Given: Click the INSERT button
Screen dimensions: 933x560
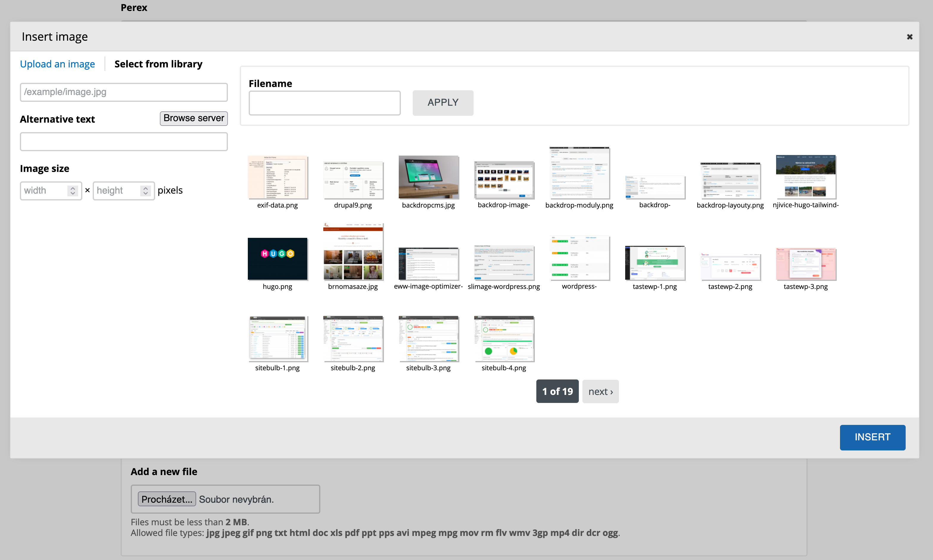Looking at the screenshot, I should click(872, 437).
